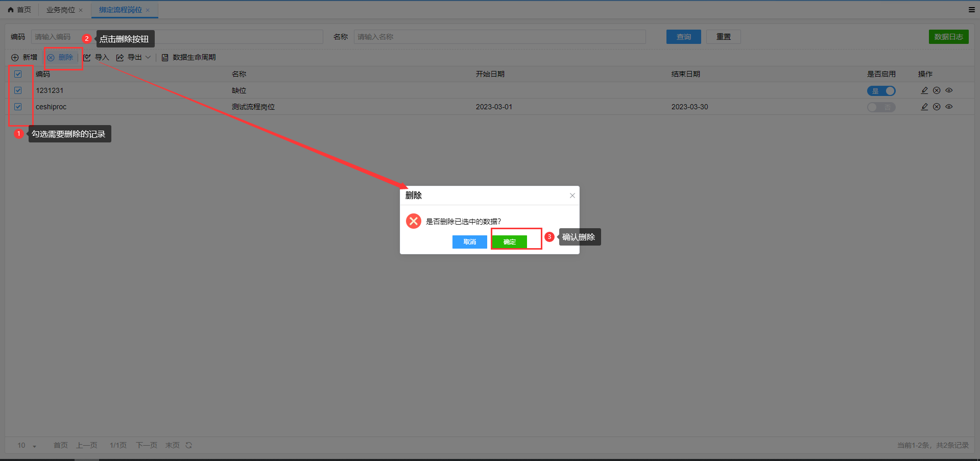Go to 下一页 next page

point(147,445)
